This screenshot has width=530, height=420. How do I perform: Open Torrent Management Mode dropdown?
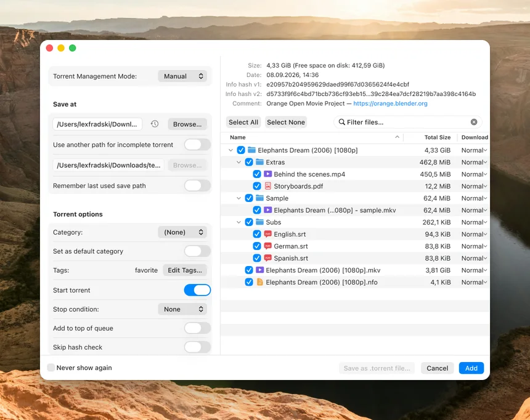pyautogui.click(x=183, y=76)
